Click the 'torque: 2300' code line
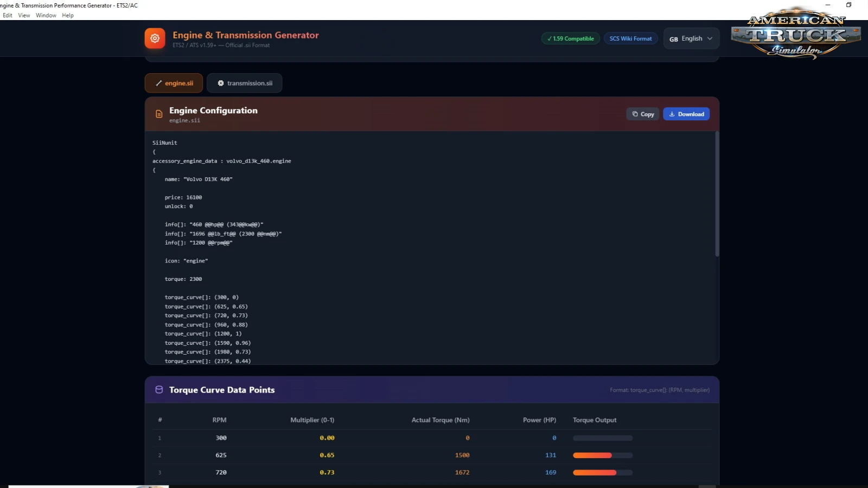868x488 pixels. tap(183, 279)
